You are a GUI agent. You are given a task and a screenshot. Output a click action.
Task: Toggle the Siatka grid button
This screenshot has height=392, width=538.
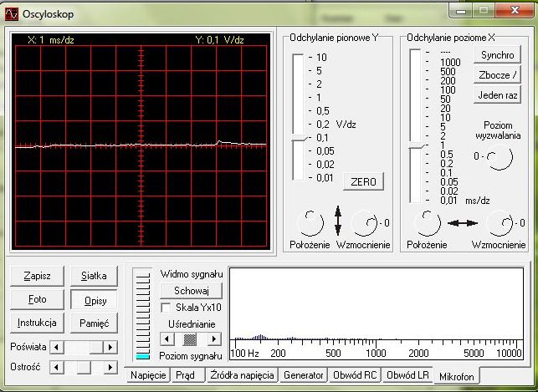click(94, 275)
